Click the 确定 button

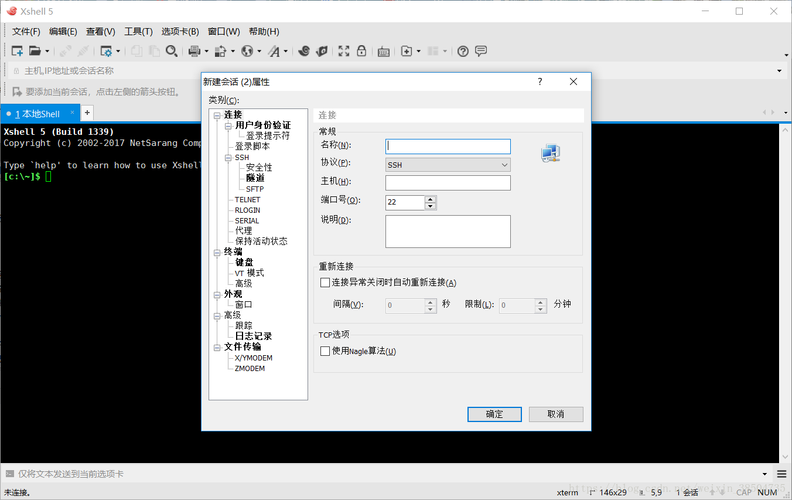(x=494, y=414)
